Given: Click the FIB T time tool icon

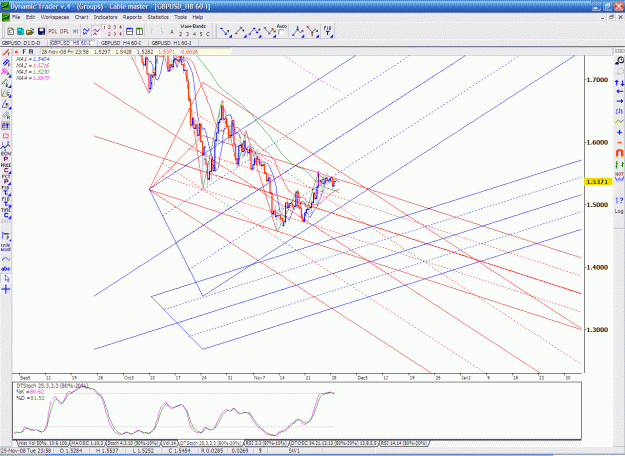Looking at the screenshot, I should coord(327,31).
